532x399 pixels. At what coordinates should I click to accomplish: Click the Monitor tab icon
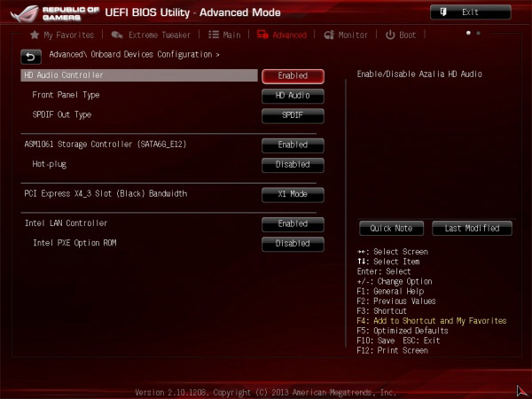pos(329,35)
